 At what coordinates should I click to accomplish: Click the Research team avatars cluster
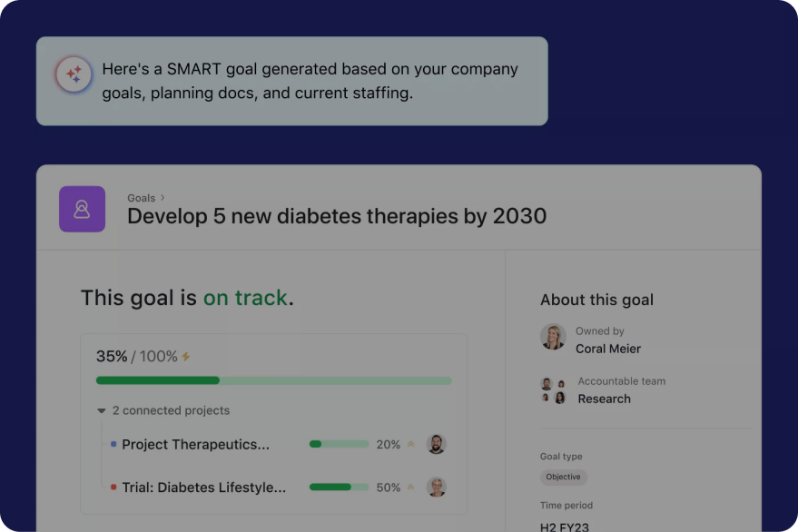click(553, 390)
